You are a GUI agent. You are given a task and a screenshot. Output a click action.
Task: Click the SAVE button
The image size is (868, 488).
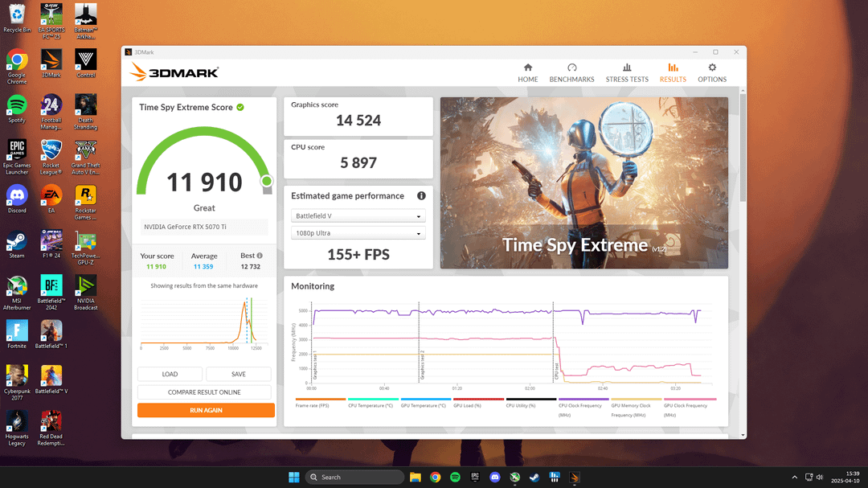point(239,374)
